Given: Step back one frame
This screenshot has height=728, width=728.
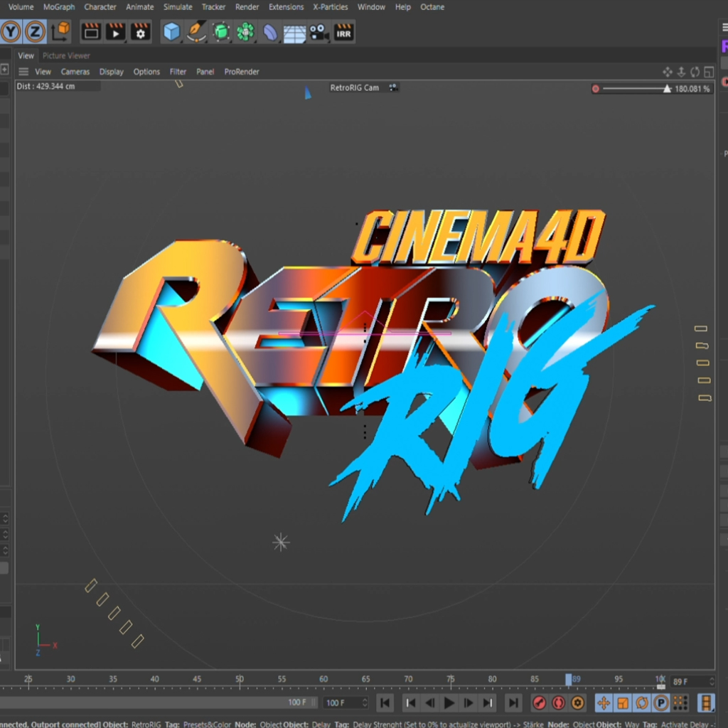Looking at the screenshot, I should [430, 703].
